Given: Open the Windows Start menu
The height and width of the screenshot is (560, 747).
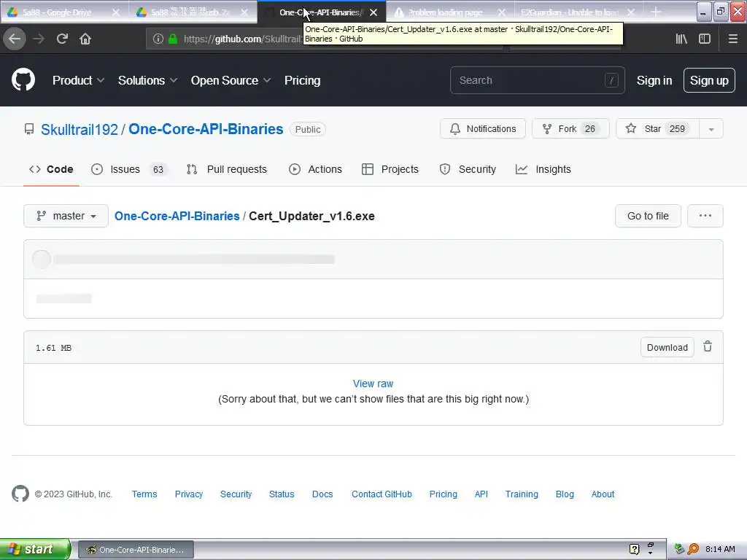Looking at the screenshot, I should (35, 549).
